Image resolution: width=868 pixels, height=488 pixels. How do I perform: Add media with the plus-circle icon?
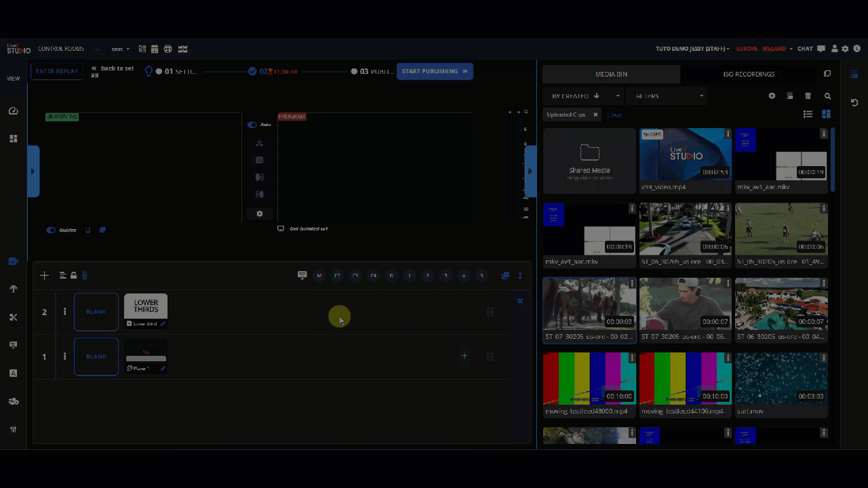[x=772, y=96]
